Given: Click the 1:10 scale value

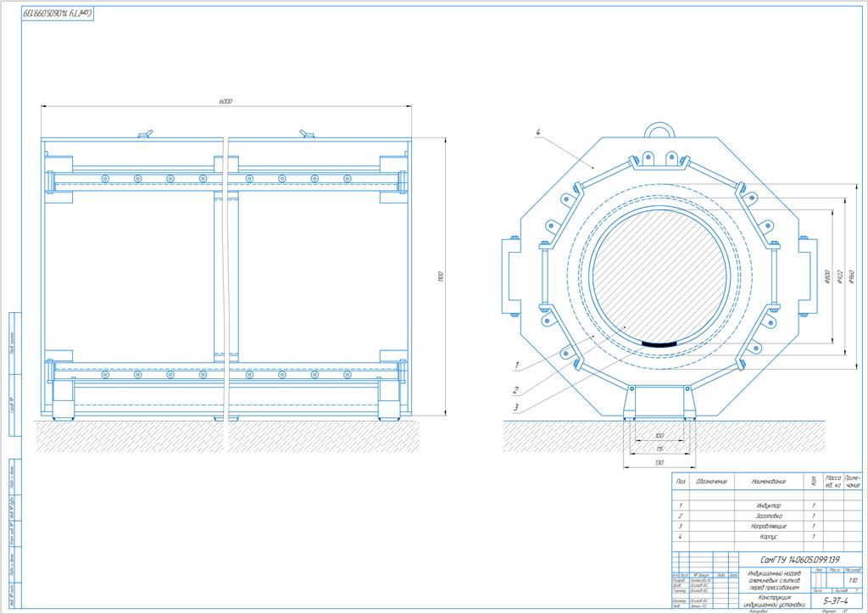Looking at the screenshot, I should 853,580.
